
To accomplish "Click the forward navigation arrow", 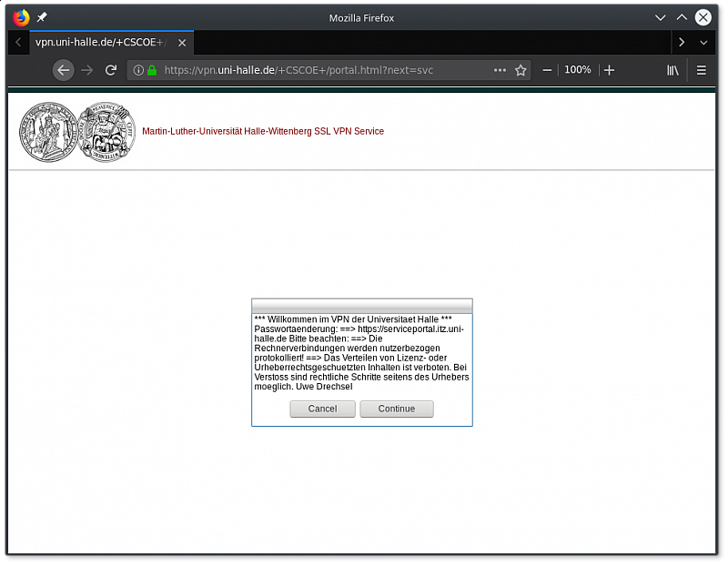I will [86, 70].
